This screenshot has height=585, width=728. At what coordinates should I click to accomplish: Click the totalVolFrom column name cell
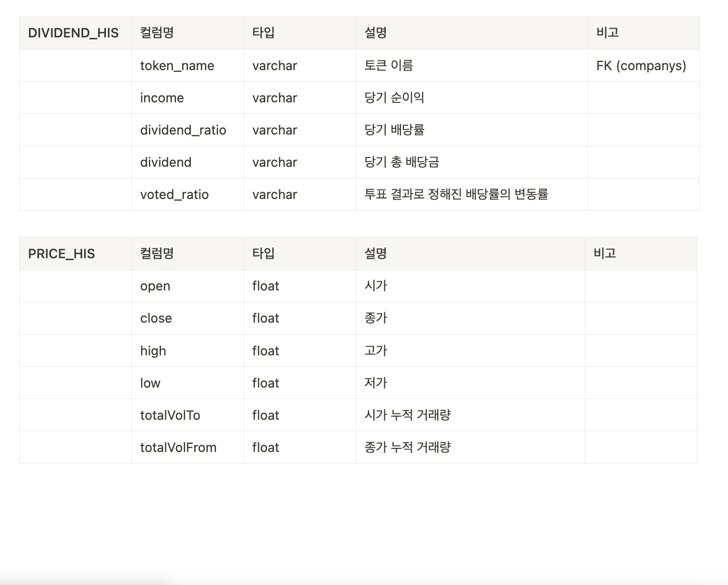tap(187, 447)
